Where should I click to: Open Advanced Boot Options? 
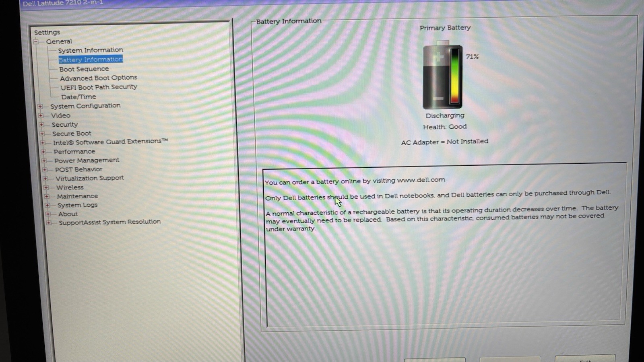[x=99, y=78]
